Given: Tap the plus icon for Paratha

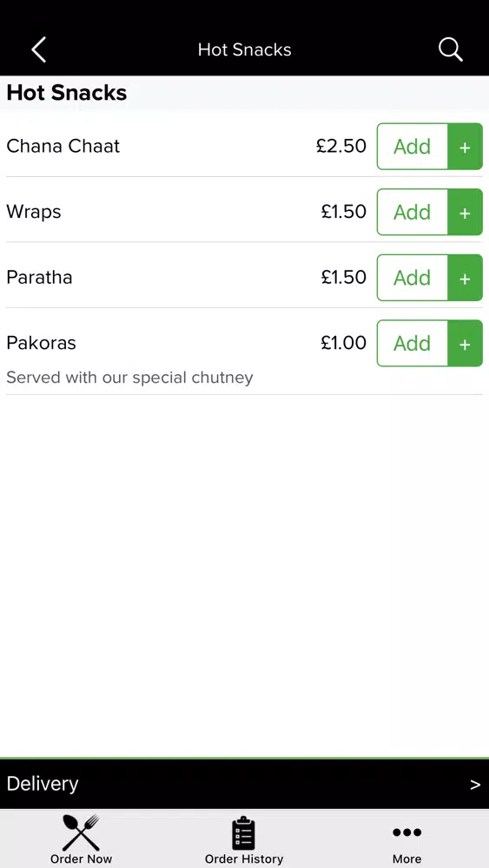Looking at the screenshot, I should click(x=466, y=278).
